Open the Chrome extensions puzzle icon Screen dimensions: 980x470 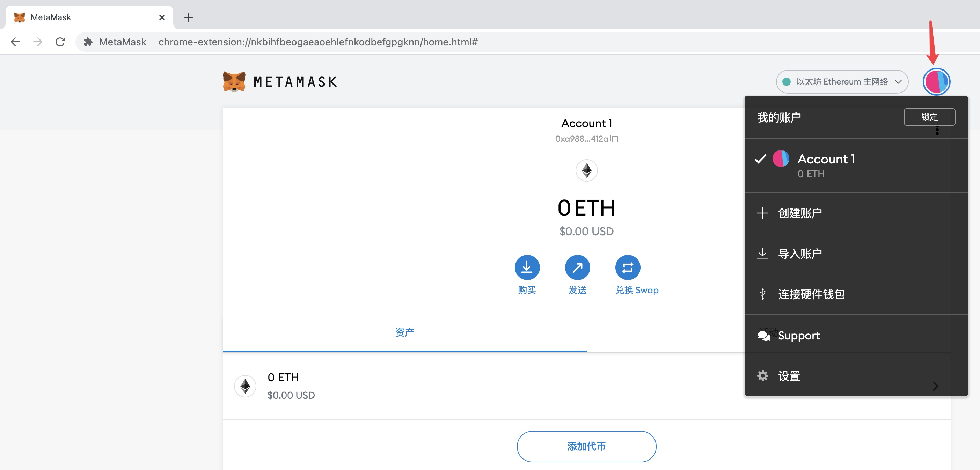point(88,42)
